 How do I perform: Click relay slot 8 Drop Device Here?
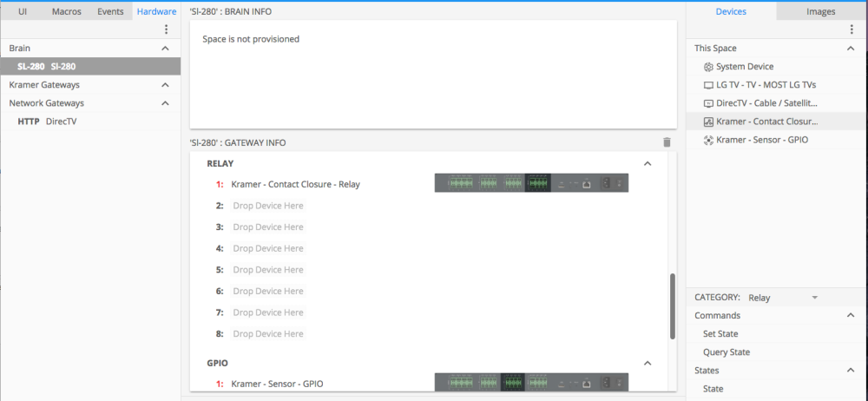268,334
